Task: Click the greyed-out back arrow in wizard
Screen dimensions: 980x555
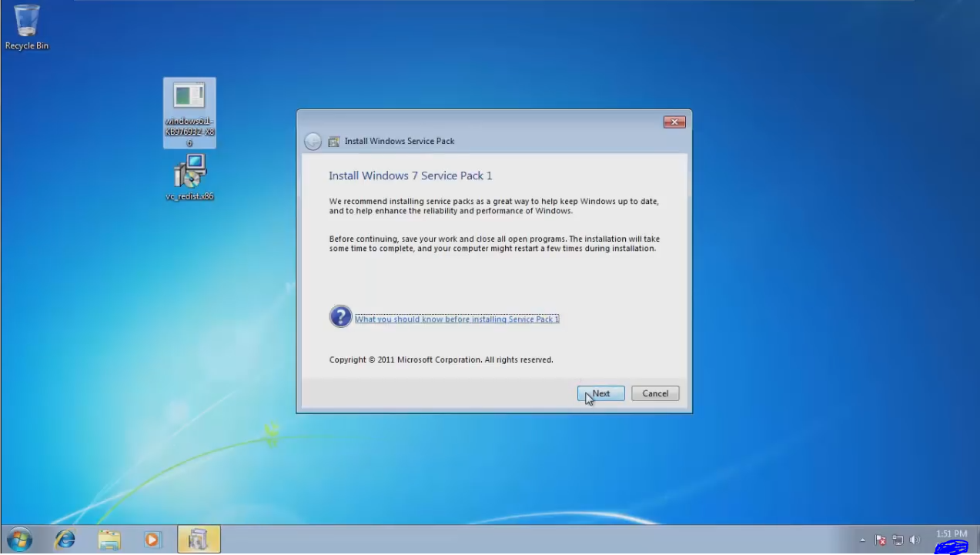Action: (x=313, y=142)
